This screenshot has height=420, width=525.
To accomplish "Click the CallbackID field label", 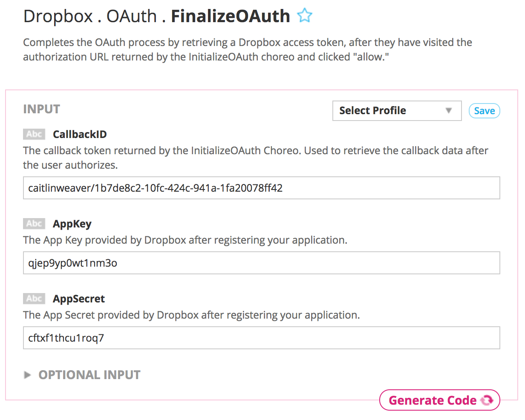I will [x=80, y=134].
